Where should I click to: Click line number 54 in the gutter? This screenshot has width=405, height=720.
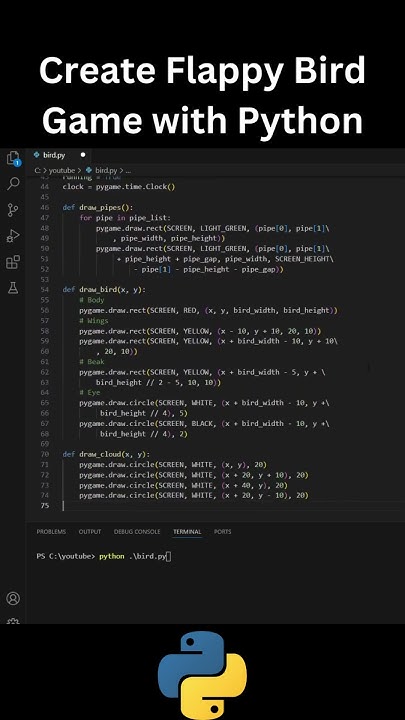point(44,290)
